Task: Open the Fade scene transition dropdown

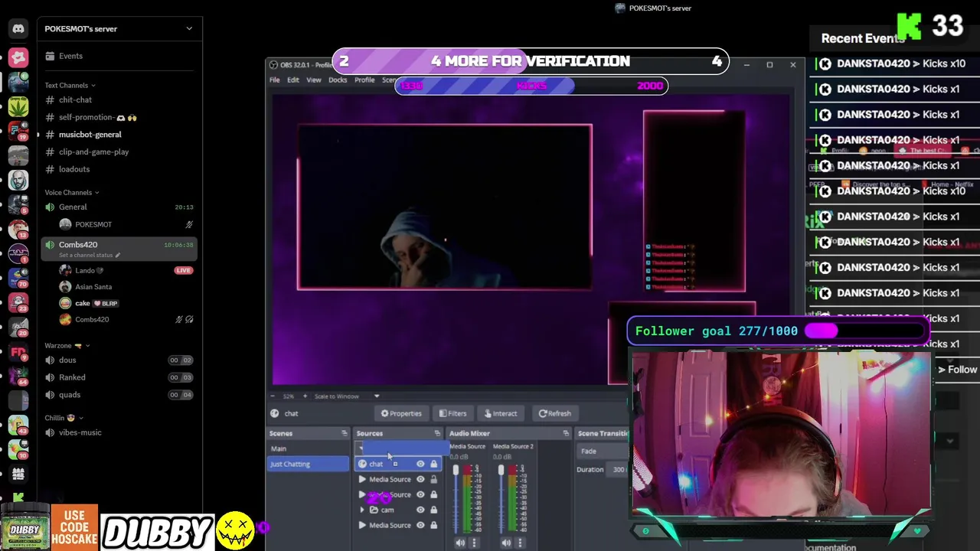Action: (603, 452)
